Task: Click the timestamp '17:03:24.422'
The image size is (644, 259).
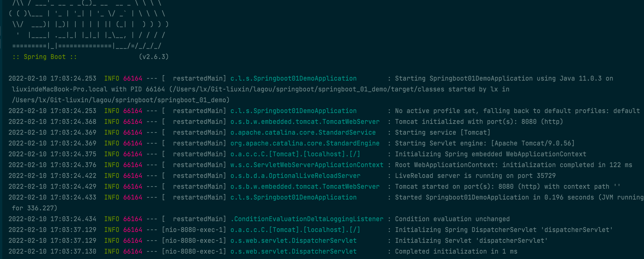Action: (x=73, y=176)
